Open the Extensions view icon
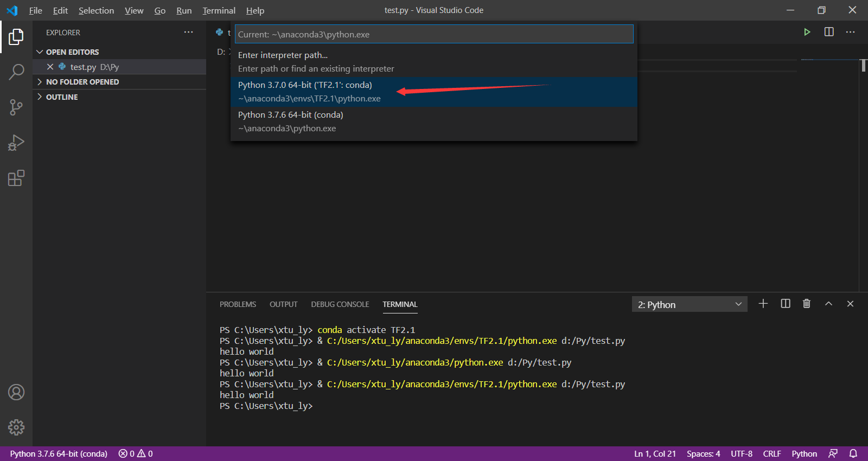Image resolution: width=868 pixels, height=461 pixels. 16,178
